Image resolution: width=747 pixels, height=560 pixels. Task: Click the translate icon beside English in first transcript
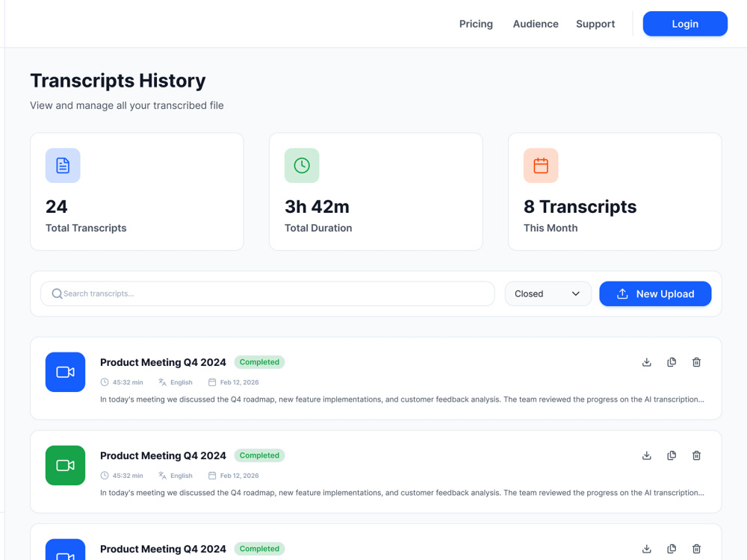click(x=162, y=382)
